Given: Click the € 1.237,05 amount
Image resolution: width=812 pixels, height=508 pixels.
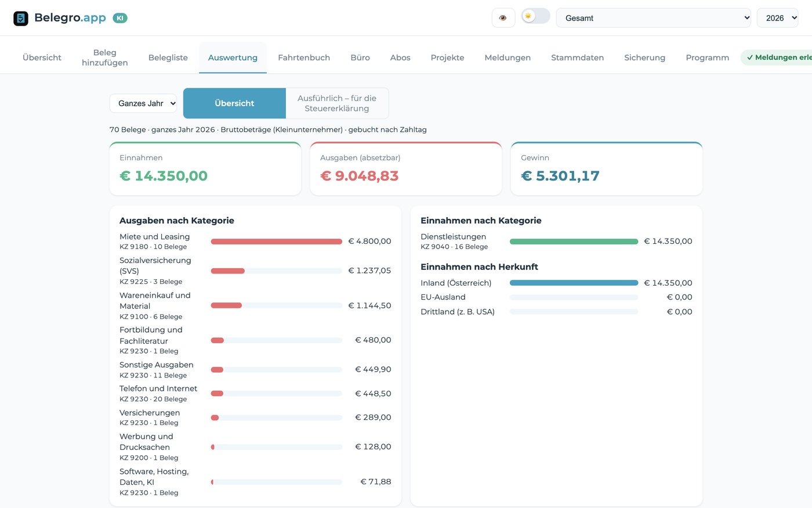Looking at the screenshot, I should pos(369,271).
